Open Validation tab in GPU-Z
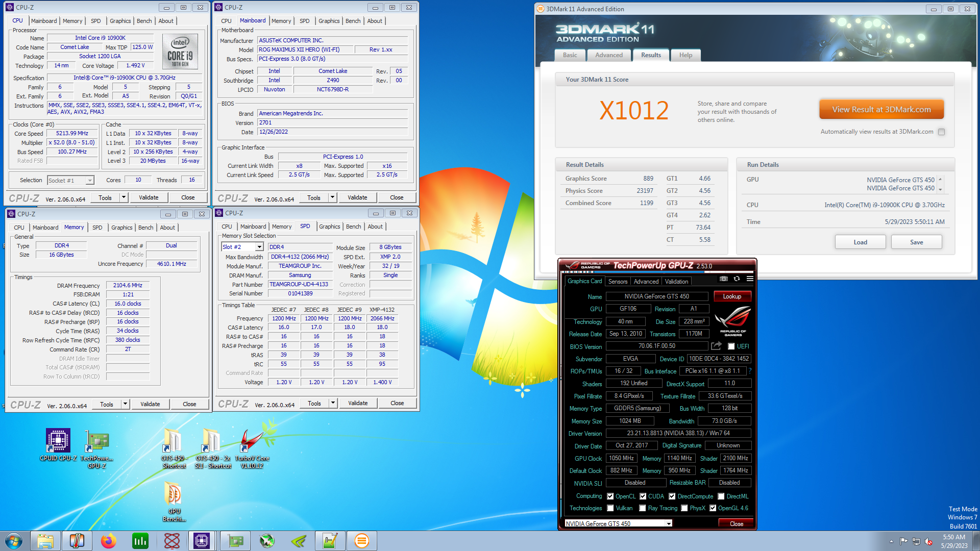This screenshot has height=551, width=980. click(x=676, y=282)
